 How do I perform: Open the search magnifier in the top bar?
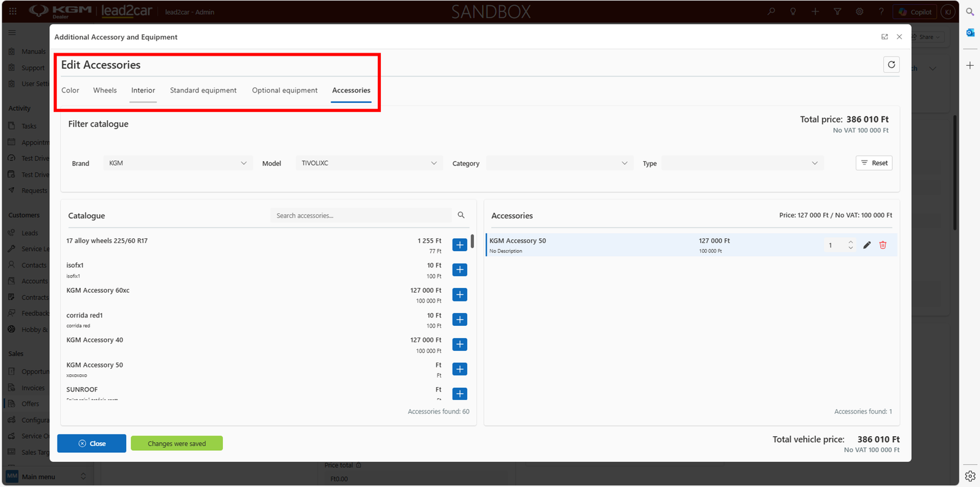point(771,12)
